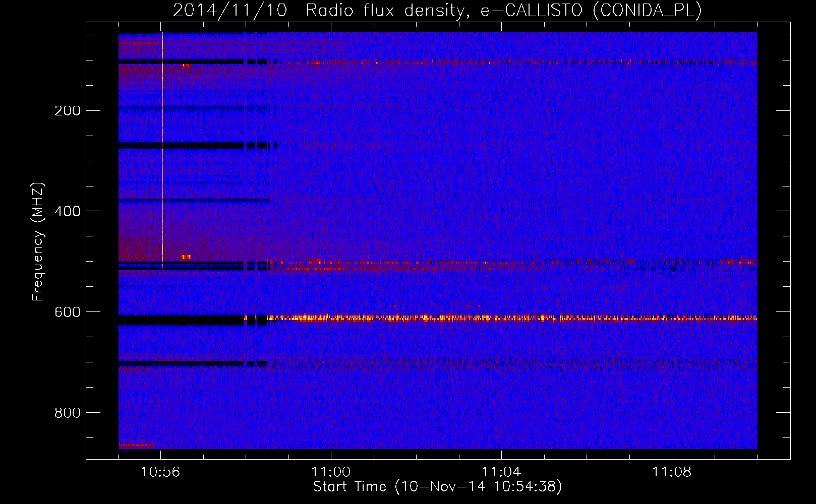Viewport: 816px width, 504px height.
Task: Click the plot title 'Radio flux density, e-CALLISTO (CONIDA_PL)'
Action: point(503,10)
